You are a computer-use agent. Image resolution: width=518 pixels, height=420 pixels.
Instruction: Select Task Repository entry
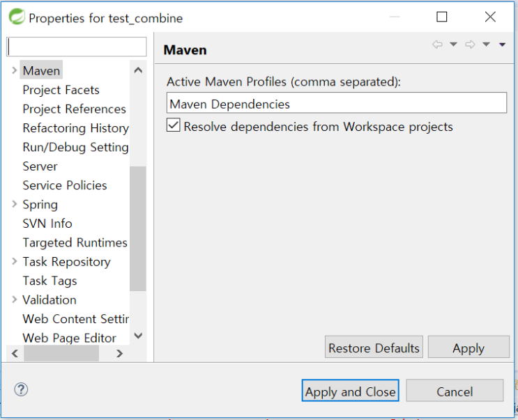point(66,262)
